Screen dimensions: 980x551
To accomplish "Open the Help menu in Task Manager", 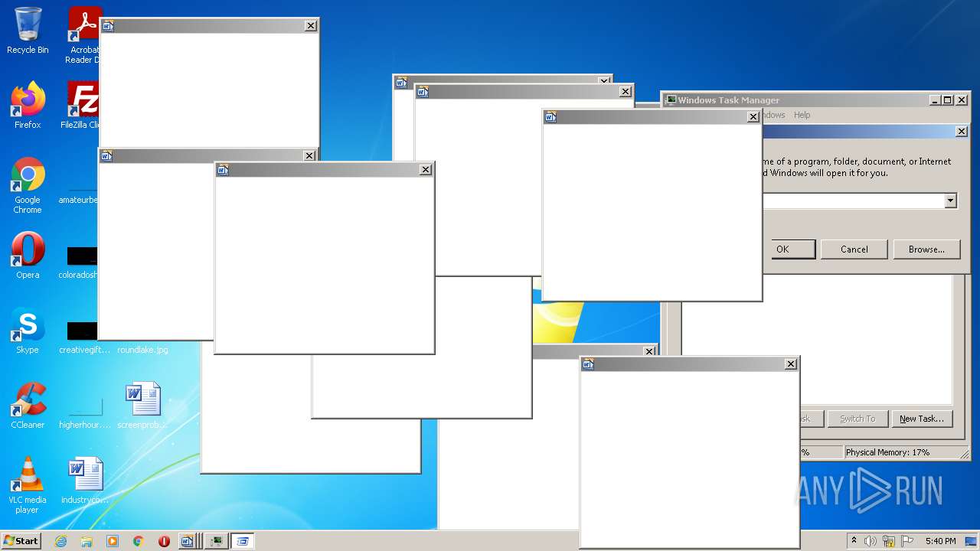I will [802, 115].
